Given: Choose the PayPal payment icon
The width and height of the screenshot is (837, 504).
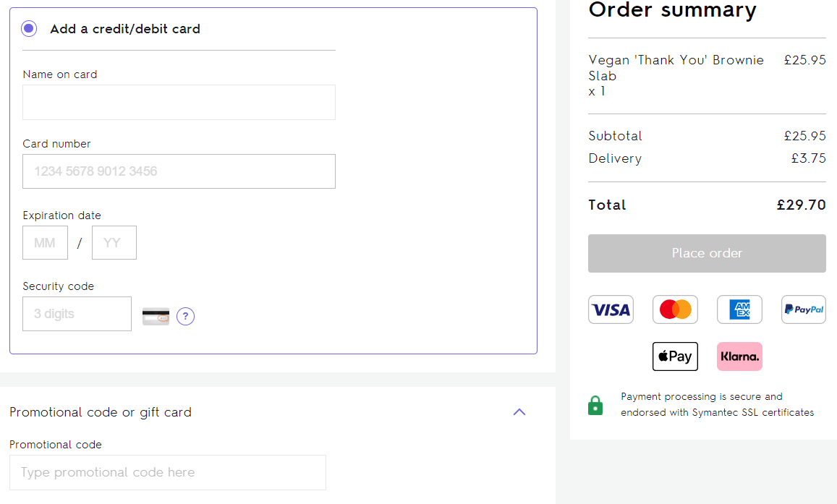Looking at the screenshot, I should [803, 309].
